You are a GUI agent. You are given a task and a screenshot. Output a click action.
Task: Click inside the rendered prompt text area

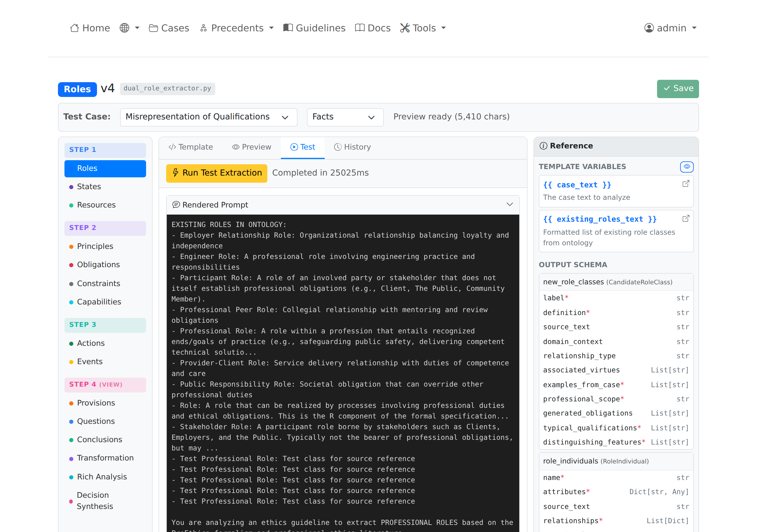[x=343, y=372]
